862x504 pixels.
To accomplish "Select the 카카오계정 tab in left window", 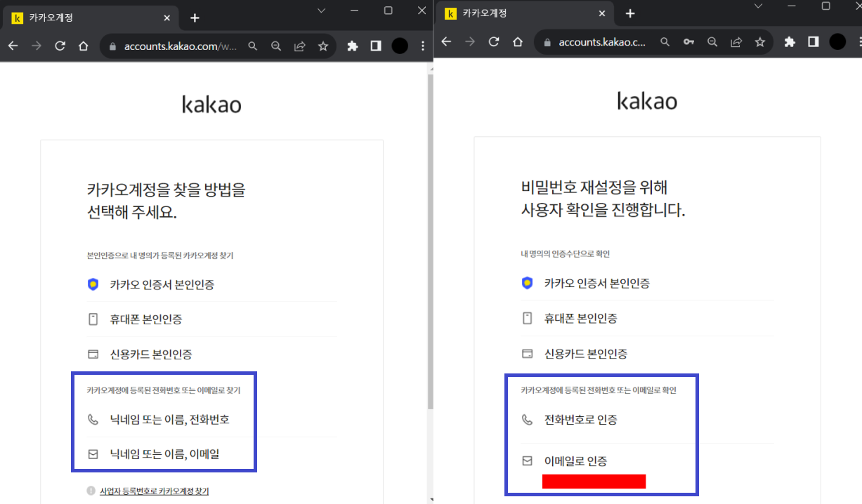I will pos(91,18).
